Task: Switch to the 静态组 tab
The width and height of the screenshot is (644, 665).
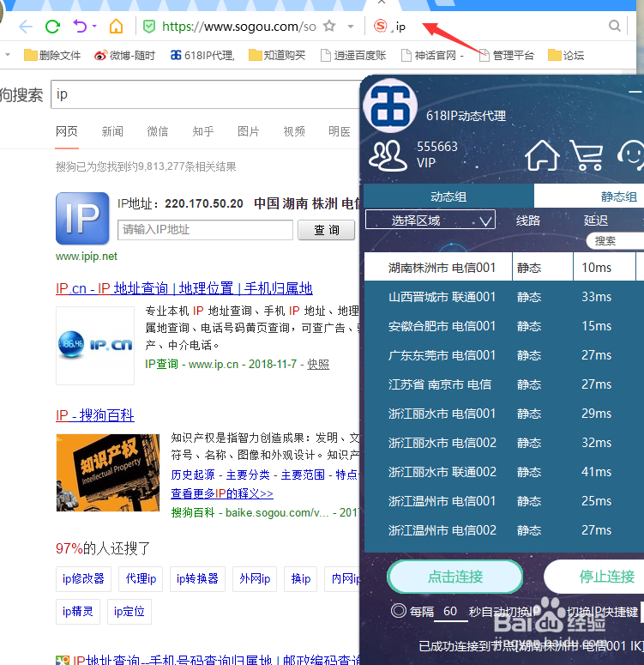Action: 589,196
